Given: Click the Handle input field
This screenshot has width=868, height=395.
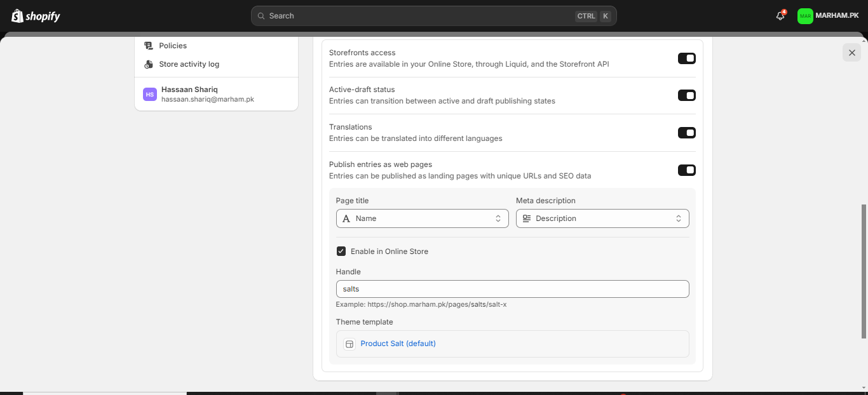Looking at the screenshot, I should pyautogui.click(x=512, y=289).
